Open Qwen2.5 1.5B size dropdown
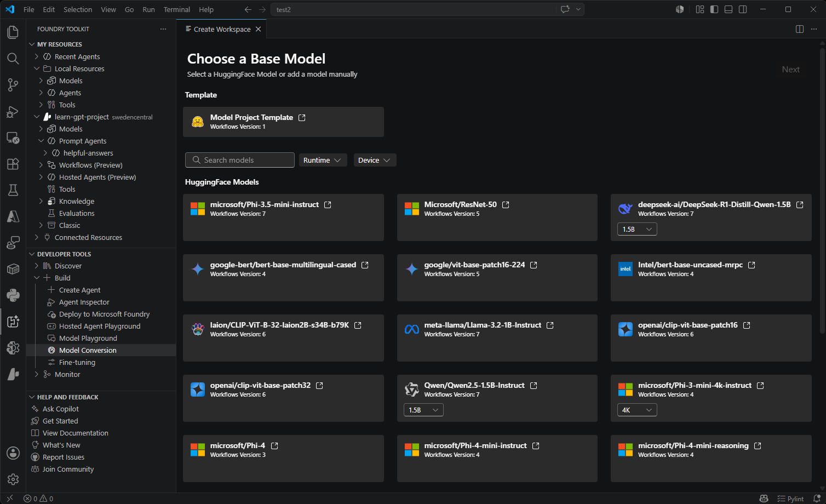The width and height of the screenshot is (826, 504). coord(423,410)
